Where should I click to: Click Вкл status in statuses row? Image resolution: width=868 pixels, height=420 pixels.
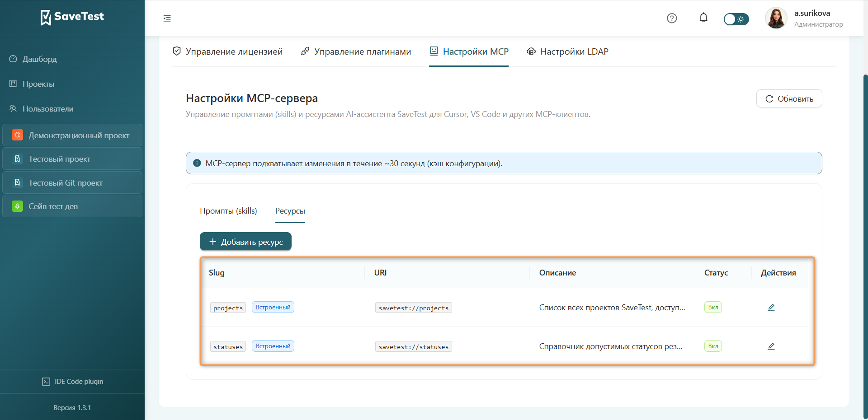[x=713, y=346]
